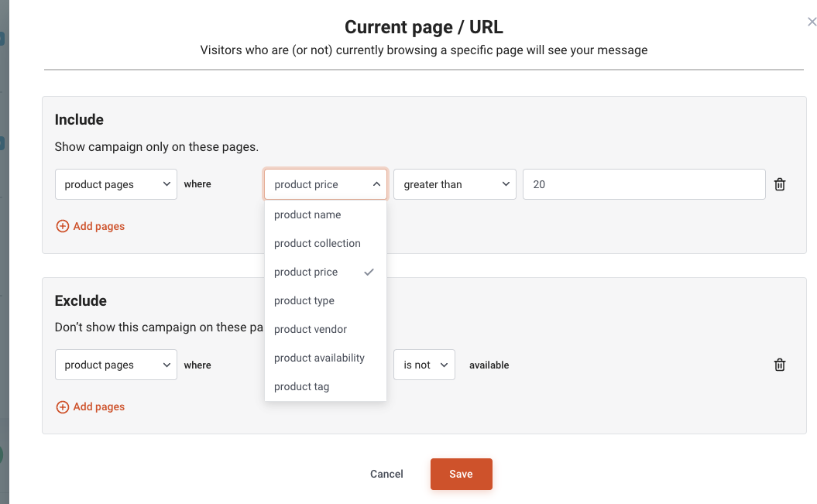Select product name option
The image size is (817, 504).
tap(325, 214)
